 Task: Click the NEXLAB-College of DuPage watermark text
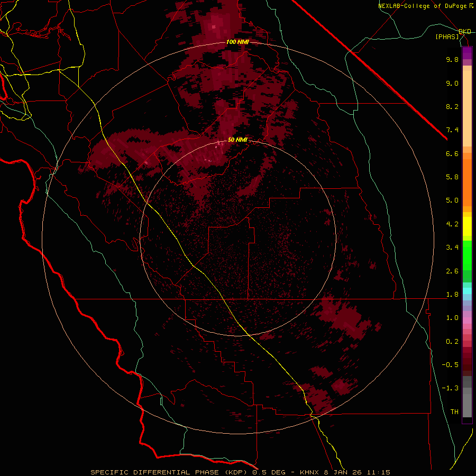(423, 6)
